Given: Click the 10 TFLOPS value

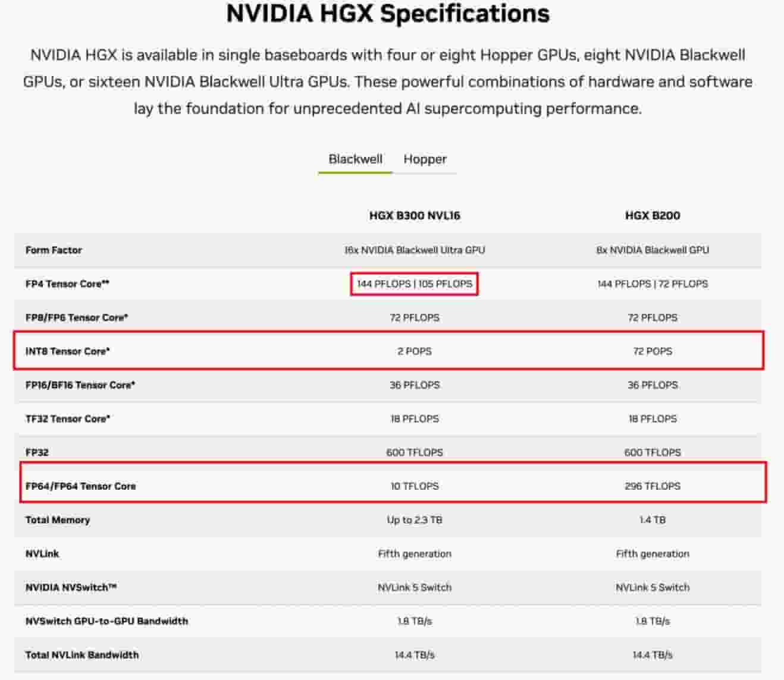Looking at the screenshot, I should click(x=415, y=486).
